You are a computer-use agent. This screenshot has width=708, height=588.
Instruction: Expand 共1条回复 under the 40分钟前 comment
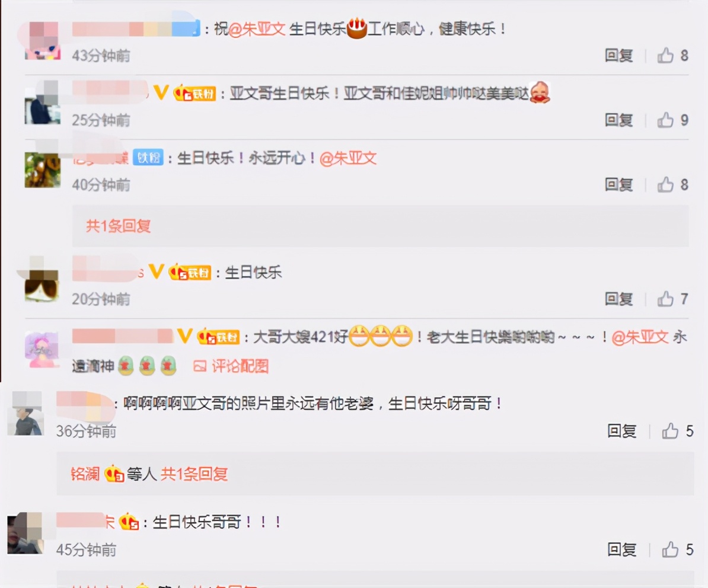coord(119,226)
